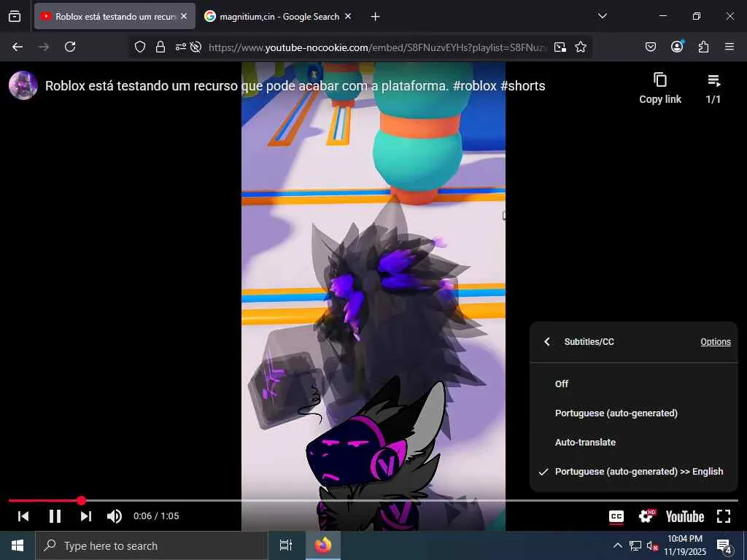Screen dimensions: 747x560
Task: Click Firefox icon in taskbar
Action: click(x=323, y=545)
